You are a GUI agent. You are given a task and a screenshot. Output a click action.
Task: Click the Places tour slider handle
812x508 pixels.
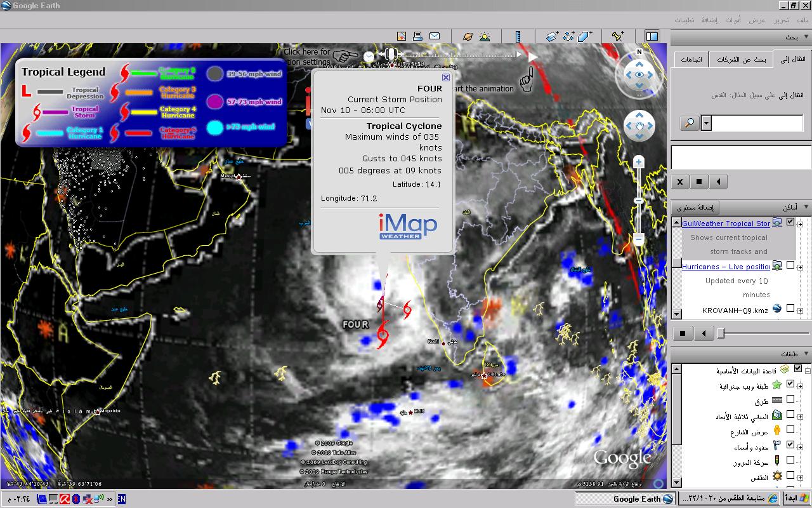(721, 333)
